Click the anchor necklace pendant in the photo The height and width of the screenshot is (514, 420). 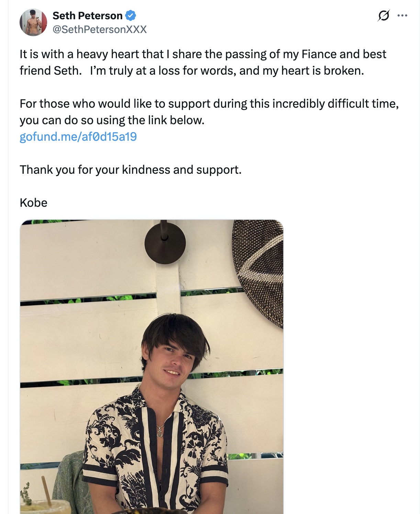click(x=160, y=431)
